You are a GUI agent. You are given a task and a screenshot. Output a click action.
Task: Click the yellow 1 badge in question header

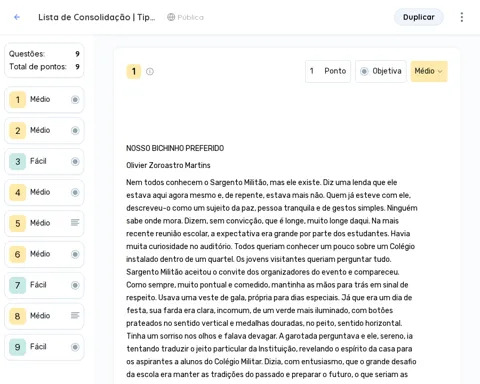(134, 71)
